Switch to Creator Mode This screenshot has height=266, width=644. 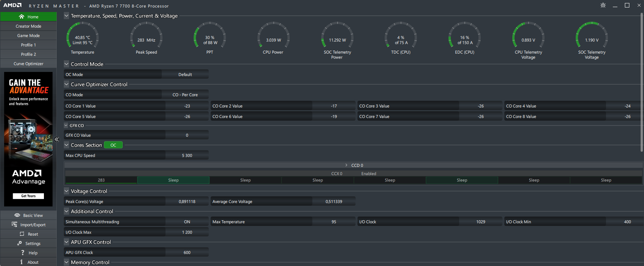coord(29,26)
